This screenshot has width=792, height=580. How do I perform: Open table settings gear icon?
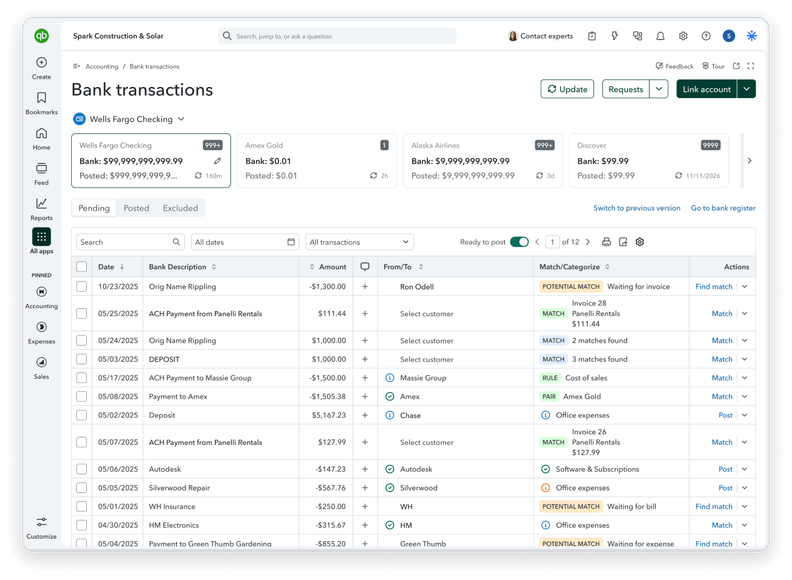tap(640, 242)
